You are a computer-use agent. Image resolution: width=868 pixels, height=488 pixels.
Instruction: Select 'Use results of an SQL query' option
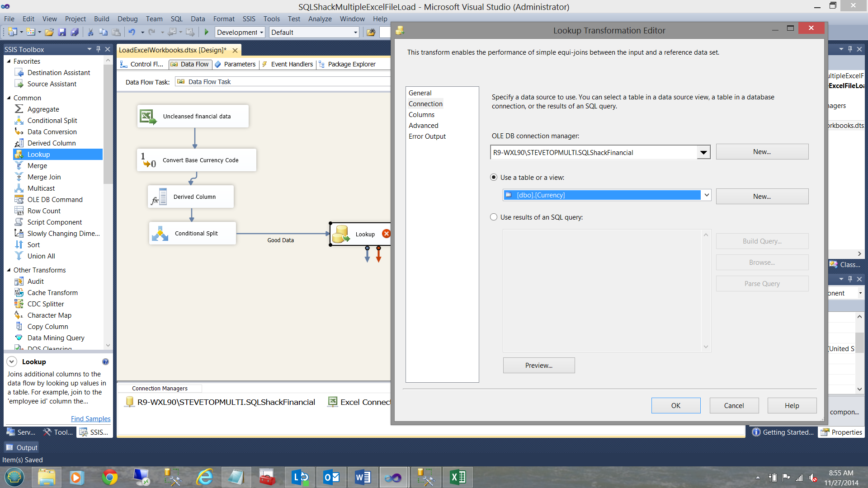(x=494, y=217)
